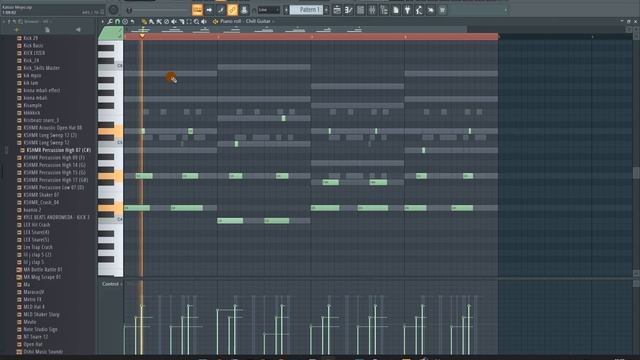The width and height of the screenshot is (640, 360).
Task: Click the auto-scroll arrow icon in top toolbar
Action: (209, 10)
